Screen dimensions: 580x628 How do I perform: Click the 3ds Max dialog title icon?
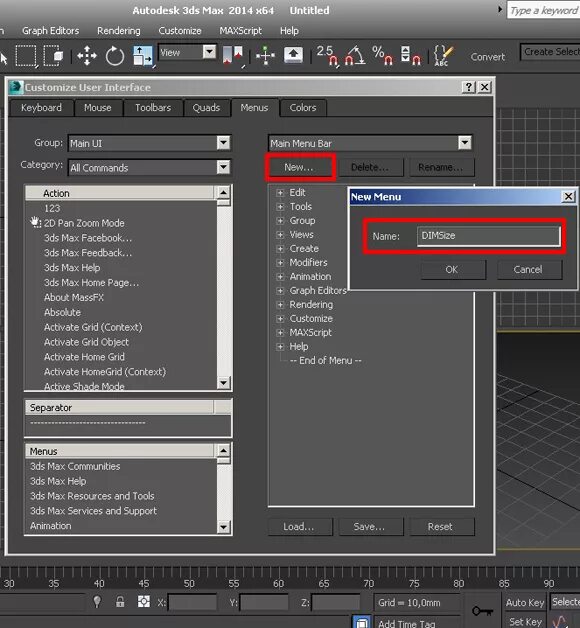coord(16,87)
